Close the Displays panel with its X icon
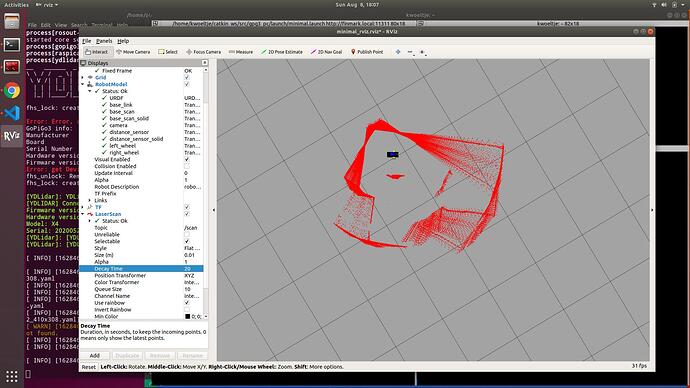The image size is (690, 388). click(205, 63)
